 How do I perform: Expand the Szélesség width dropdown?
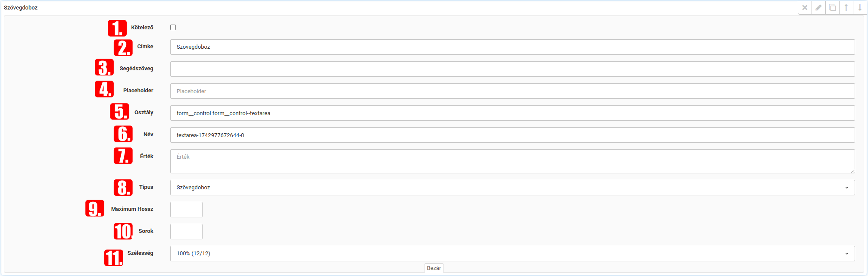512,254
